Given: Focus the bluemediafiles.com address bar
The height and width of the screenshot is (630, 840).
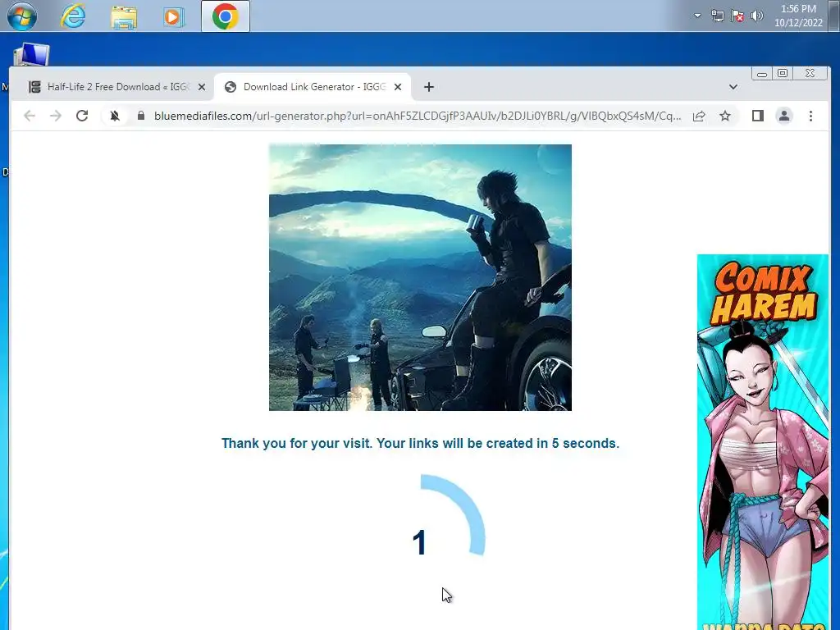Looking at the screenshot, I should pyautogui.click(x=418, y=116).
